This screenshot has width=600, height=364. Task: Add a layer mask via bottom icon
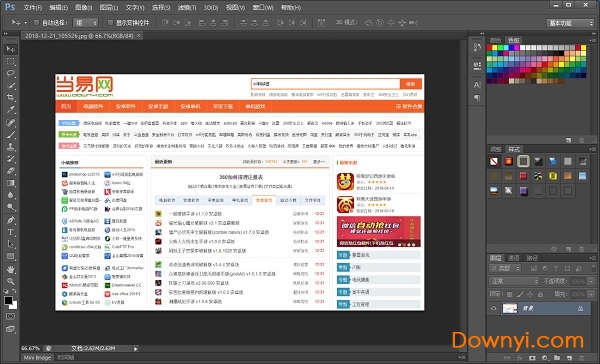click(x=532, y=358)
